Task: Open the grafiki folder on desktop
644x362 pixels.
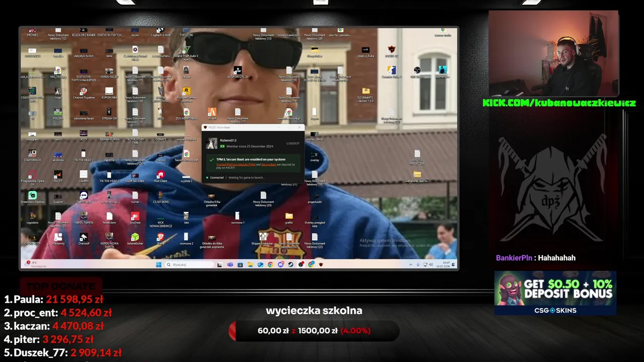Action: [x=289, y=218]
